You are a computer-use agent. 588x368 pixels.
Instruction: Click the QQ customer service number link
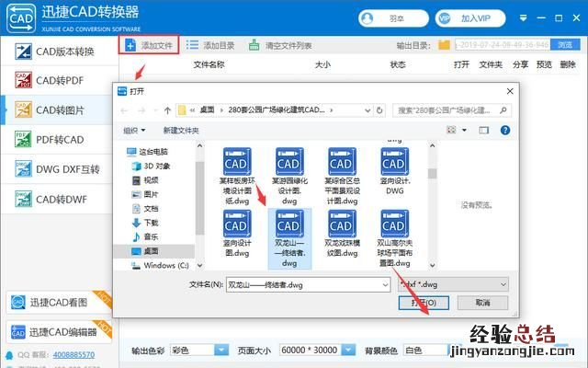73,354
